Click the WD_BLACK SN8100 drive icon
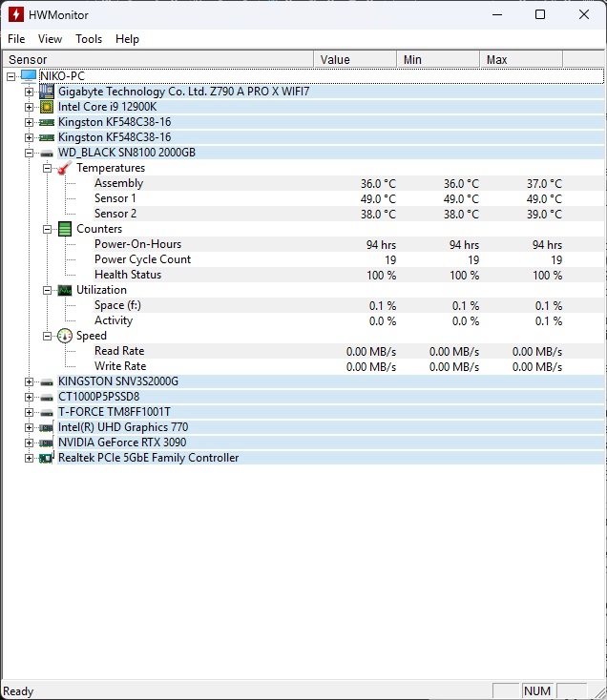 point(47,154)
